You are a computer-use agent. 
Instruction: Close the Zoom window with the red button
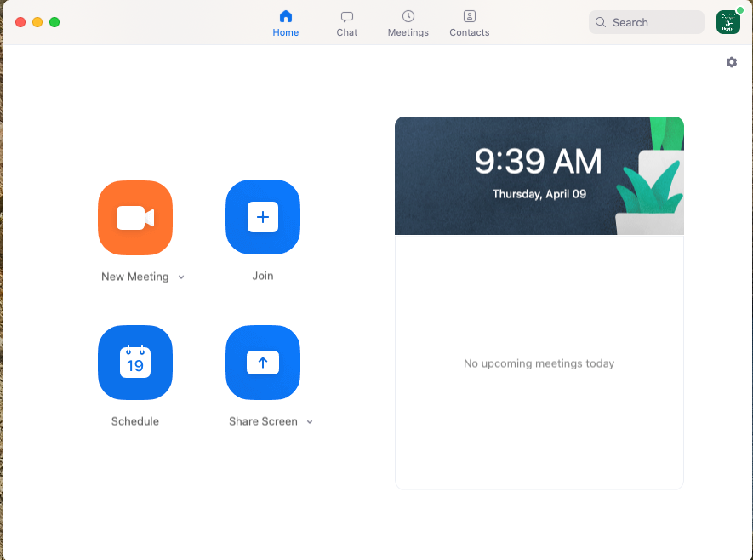tap(20, 22)
